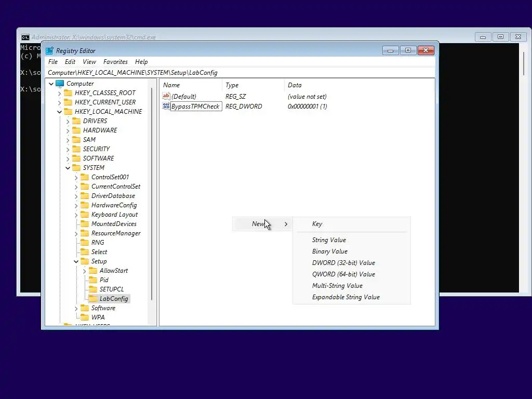Sort values by the Type column header
532x399 pixels.
point(253,85)
